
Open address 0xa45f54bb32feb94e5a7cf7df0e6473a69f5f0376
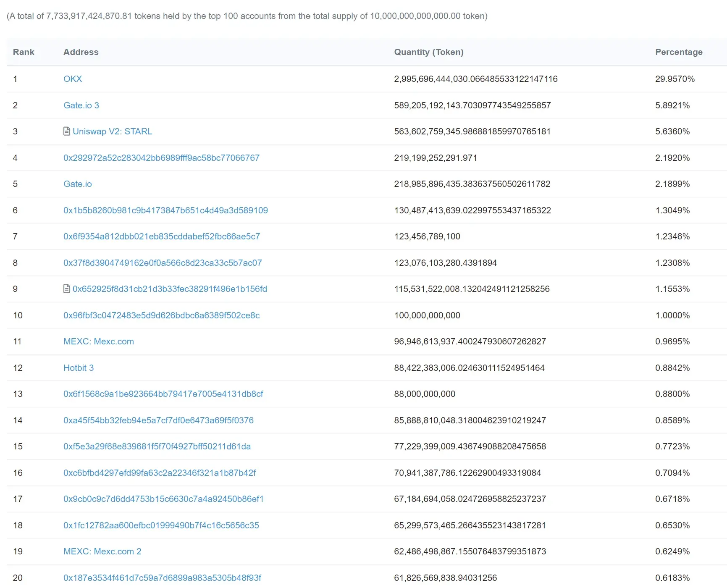pos(158,420)
